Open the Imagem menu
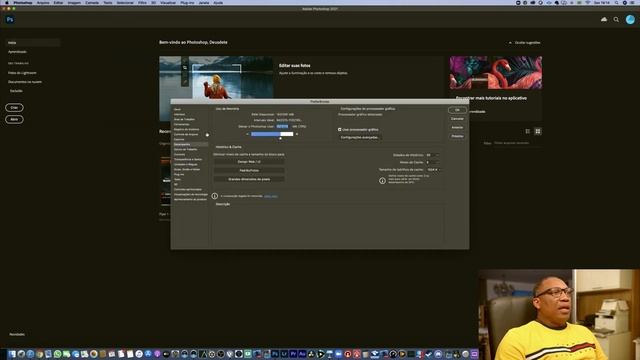640x360 pixels. [x=74, y=2]
